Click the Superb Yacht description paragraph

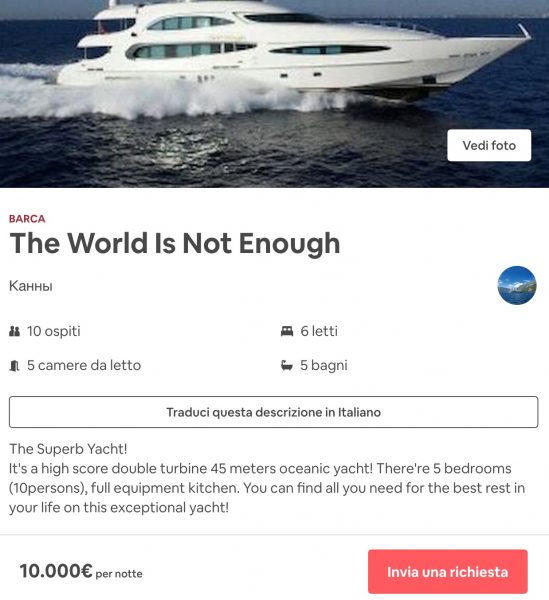(267, 478)
